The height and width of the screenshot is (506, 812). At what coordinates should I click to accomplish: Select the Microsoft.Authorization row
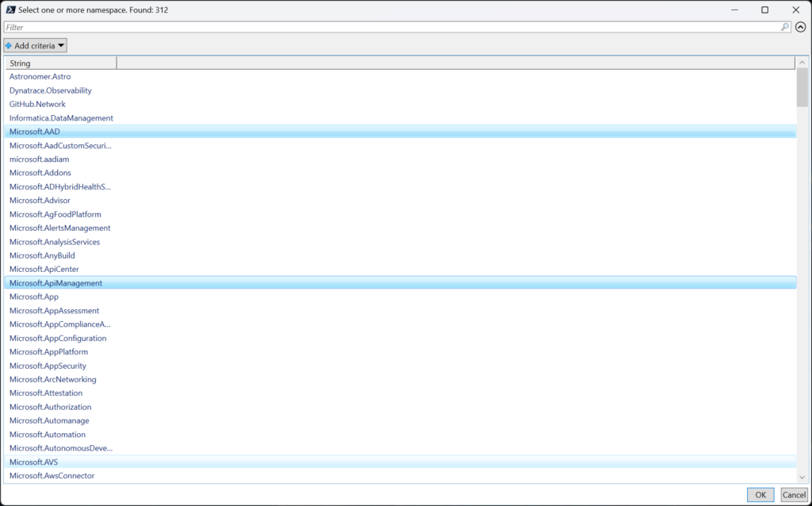tap(400, 407)
